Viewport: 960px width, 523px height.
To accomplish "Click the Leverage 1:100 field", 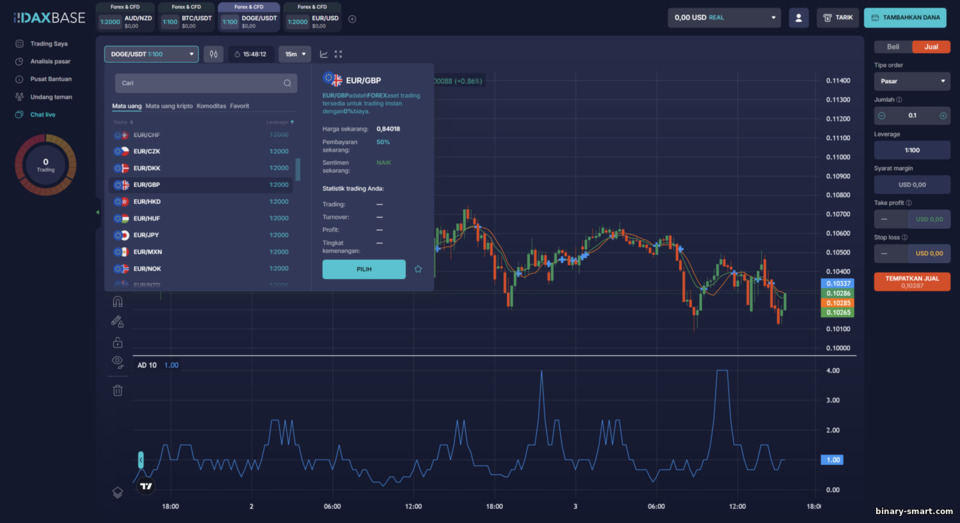I will [x=912, y=150].
